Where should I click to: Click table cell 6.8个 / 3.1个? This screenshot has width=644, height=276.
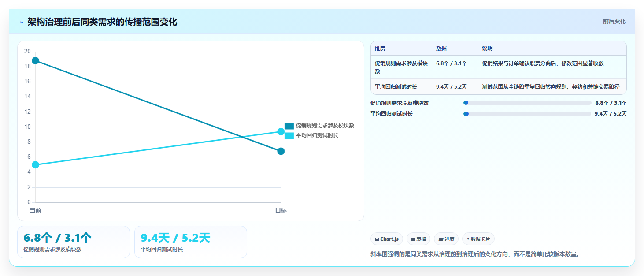click(x=452, y=63)
